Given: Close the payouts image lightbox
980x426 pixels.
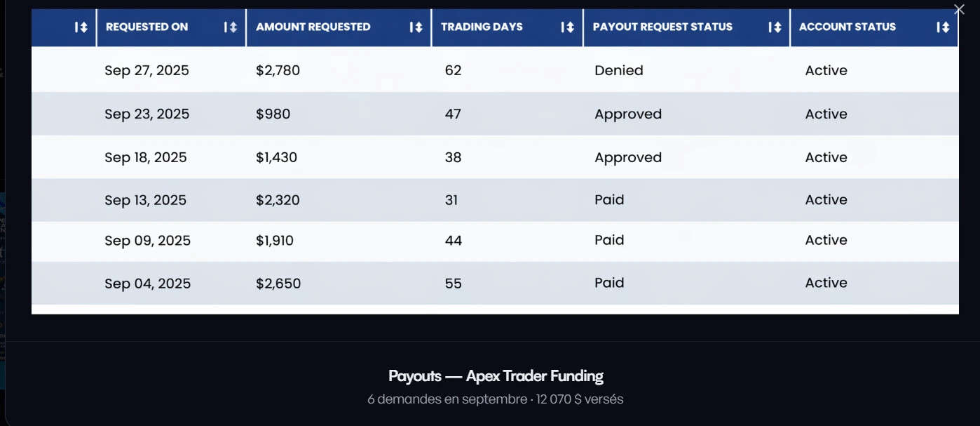Looking at the screenshot, I should point(959,10).
